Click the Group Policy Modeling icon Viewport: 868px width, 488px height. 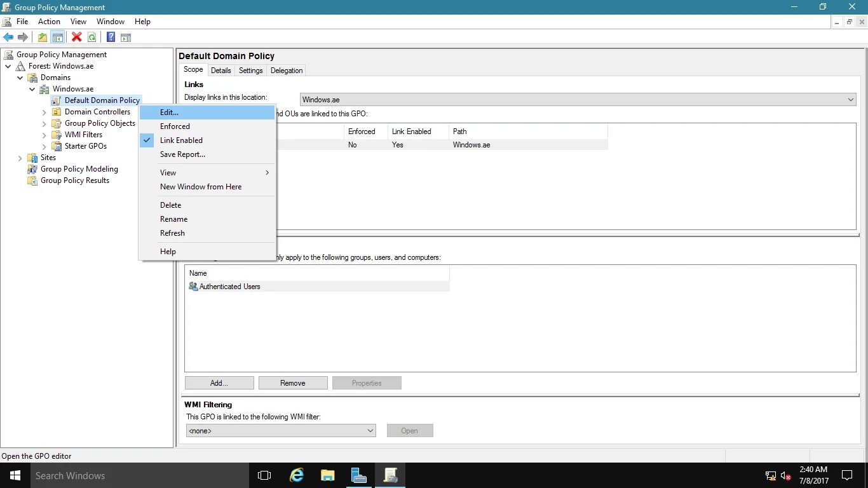[x=33, y=169]
